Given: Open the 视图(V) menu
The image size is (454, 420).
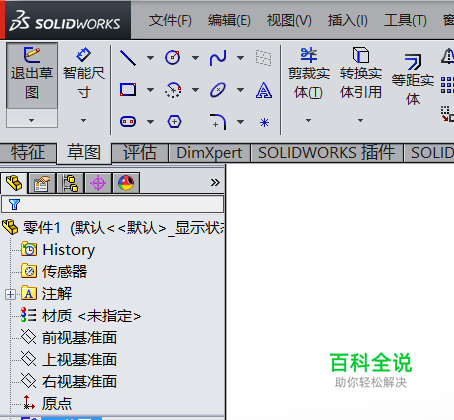Looking at the screenshot, I should 289,21.
